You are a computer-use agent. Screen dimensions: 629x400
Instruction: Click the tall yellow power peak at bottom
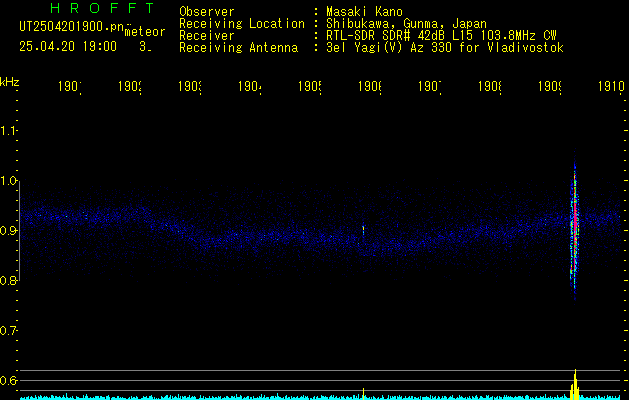[575, 384]
